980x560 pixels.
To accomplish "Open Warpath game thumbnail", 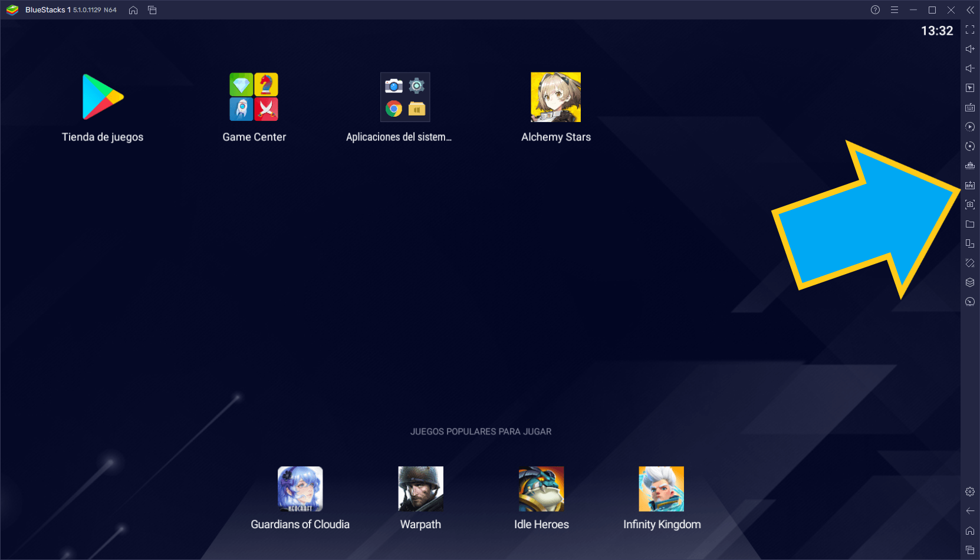I will click(420, 489).
